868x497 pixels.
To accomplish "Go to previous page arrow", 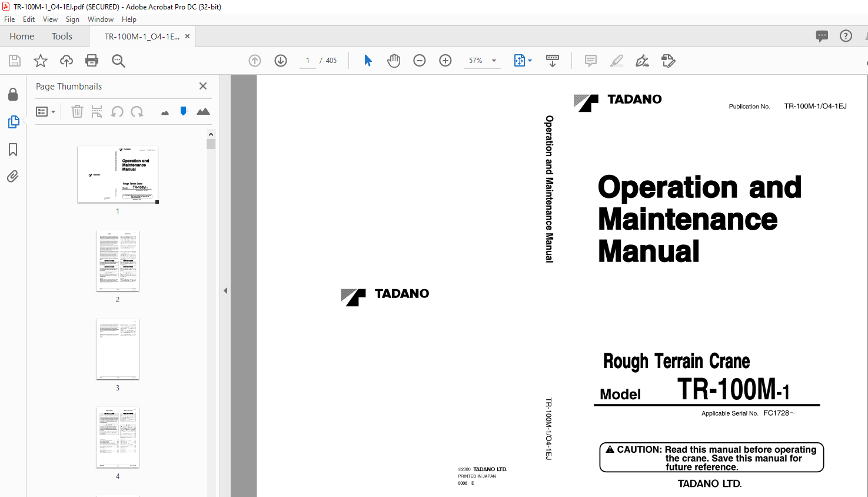I will coord(255,61).
